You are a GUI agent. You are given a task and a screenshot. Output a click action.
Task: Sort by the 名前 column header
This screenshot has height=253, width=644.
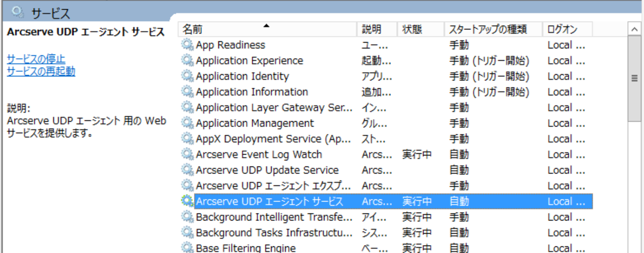tap(268, 29)
